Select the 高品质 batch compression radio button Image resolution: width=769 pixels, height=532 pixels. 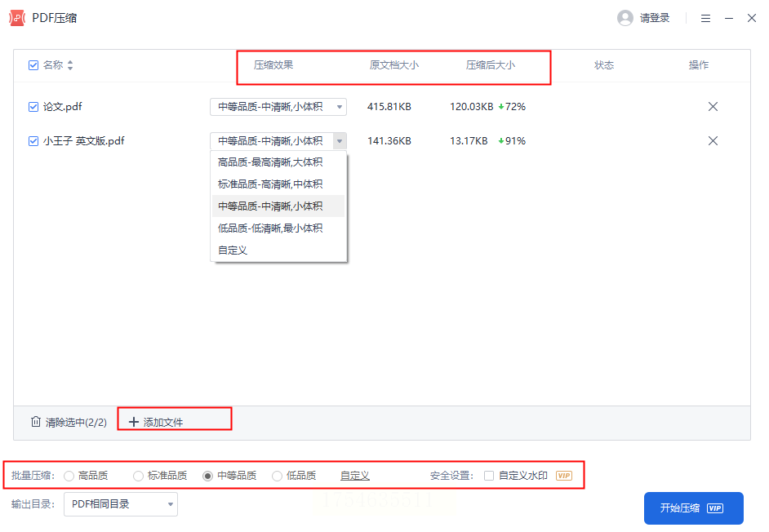pyautogui.click(x=69, y=476)
